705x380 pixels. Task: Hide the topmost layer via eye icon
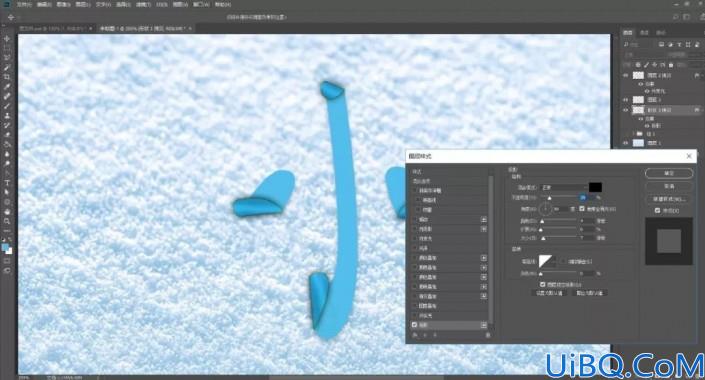click(625, 76)
